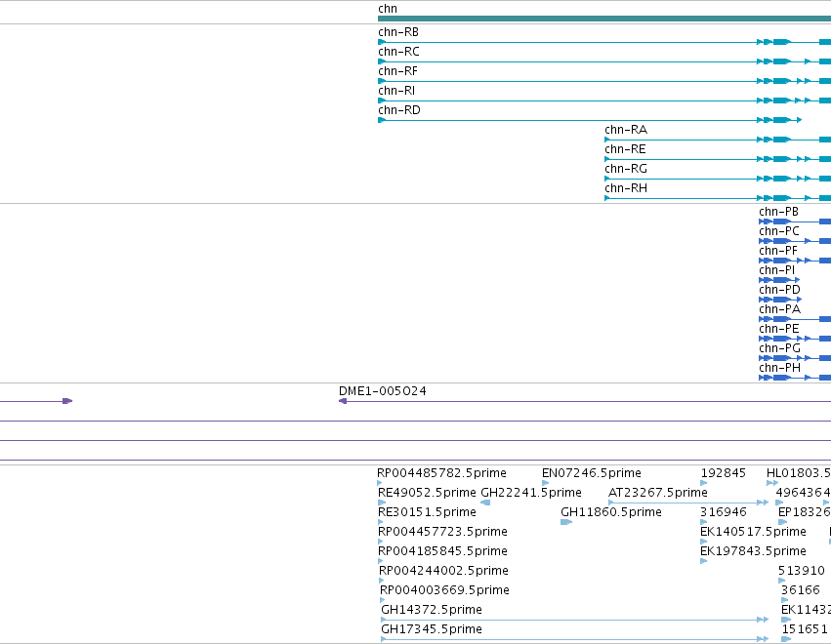This screenshot has width=831, height=644.
Task: Click the chn-RD transcript intron line
Action: tap(571, 120)
